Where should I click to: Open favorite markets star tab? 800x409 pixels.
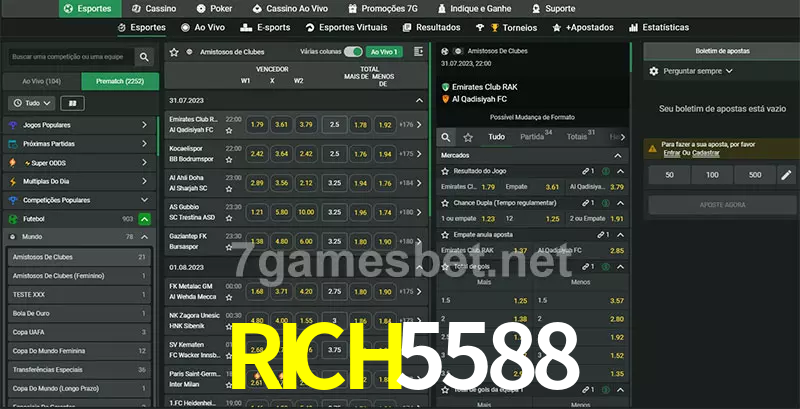coord(468,137)
